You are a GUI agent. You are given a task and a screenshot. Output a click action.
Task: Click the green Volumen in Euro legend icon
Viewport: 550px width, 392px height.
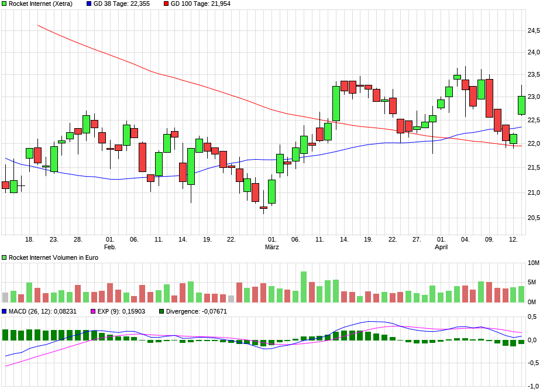coord(5,257)
